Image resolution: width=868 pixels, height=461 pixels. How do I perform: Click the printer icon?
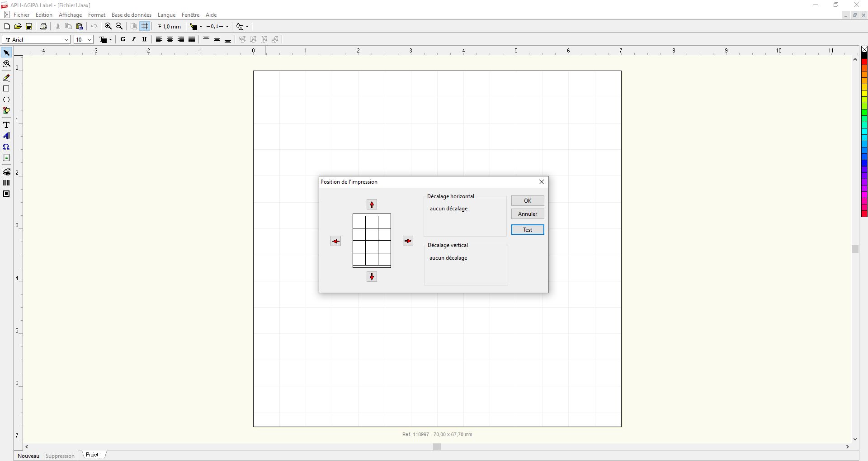pos(43,26)
